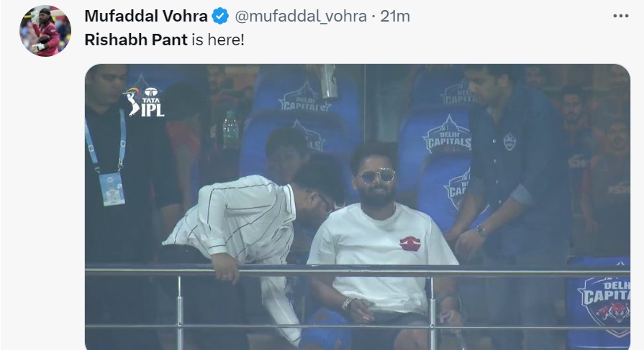Click the silver tumbler at the photo's top

tap(329, 82)
